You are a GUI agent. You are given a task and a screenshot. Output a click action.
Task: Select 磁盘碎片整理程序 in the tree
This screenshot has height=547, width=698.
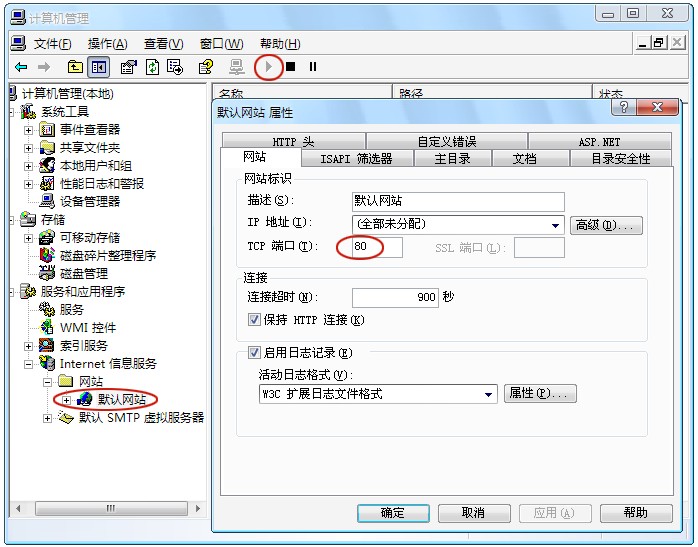[x=108, y=255]
